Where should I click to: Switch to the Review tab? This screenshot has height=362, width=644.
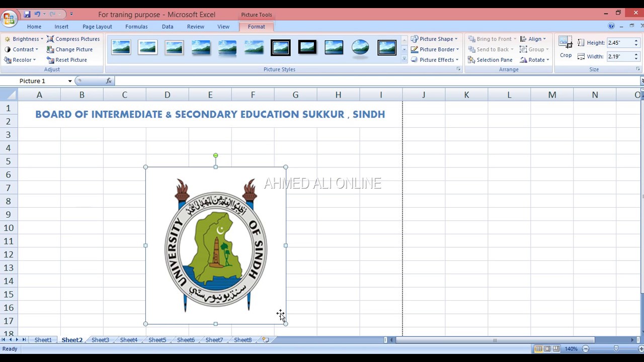pyautogui.click(x=196, y=27)
